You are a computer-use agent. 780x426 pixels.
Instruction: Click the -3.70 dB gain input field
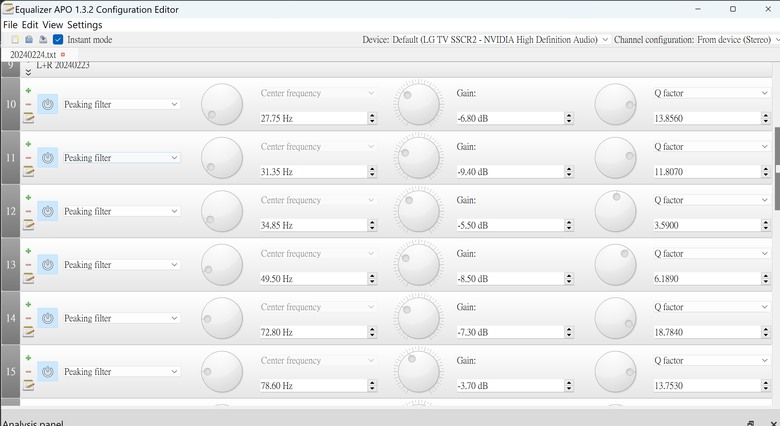tap(510, 386)
